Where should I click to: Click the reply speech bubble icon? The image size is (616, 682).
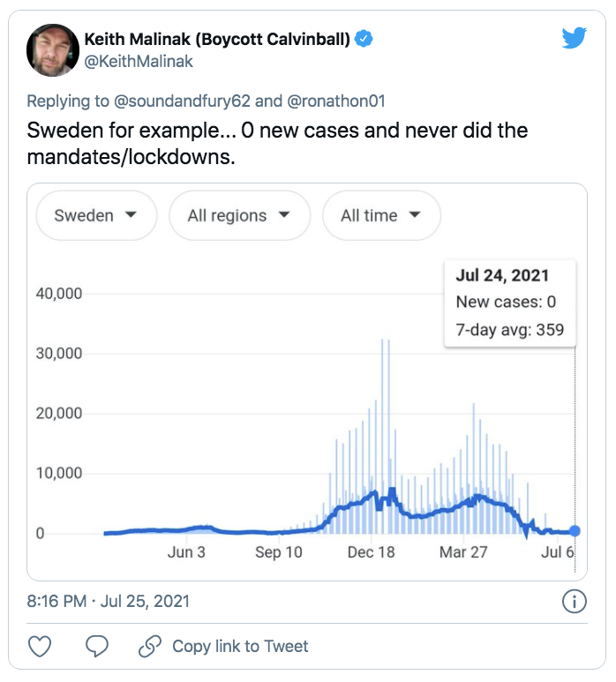97,646
